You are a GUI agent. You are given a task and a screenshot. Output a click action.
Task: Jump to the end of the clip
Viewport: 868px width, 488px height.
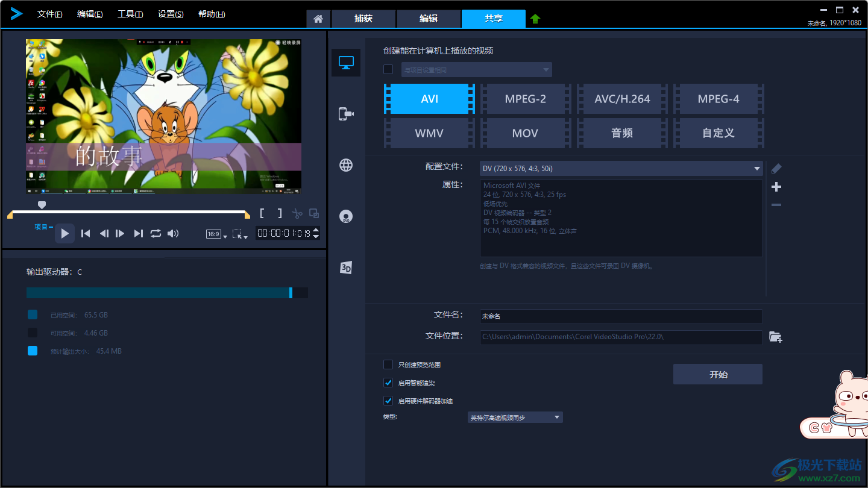pos(138,233)
